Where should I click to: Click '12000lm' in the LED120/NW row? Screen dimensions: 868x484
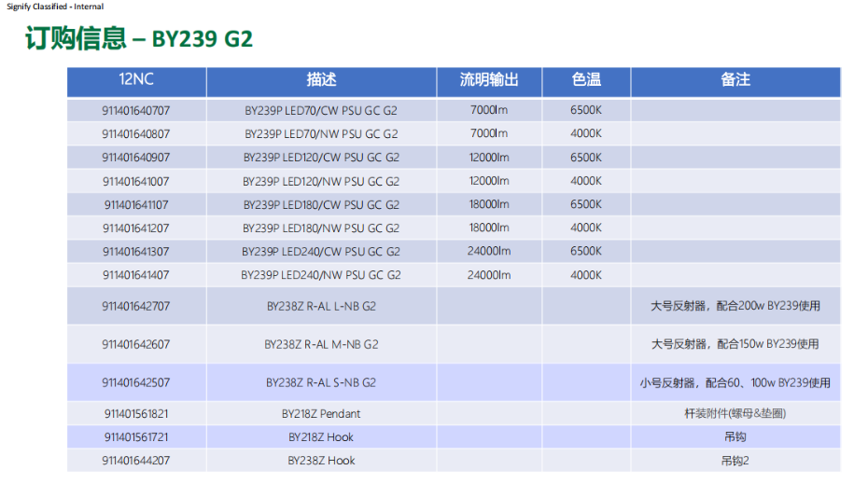click(x=489, y=181)
